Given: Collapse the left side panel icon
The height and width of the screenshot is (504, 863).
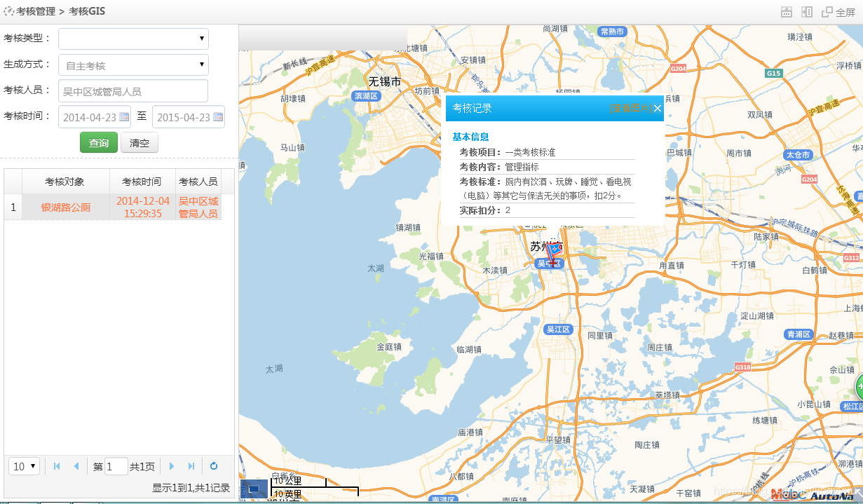Looking at the screenshot, I should click(x=807, y=12).
